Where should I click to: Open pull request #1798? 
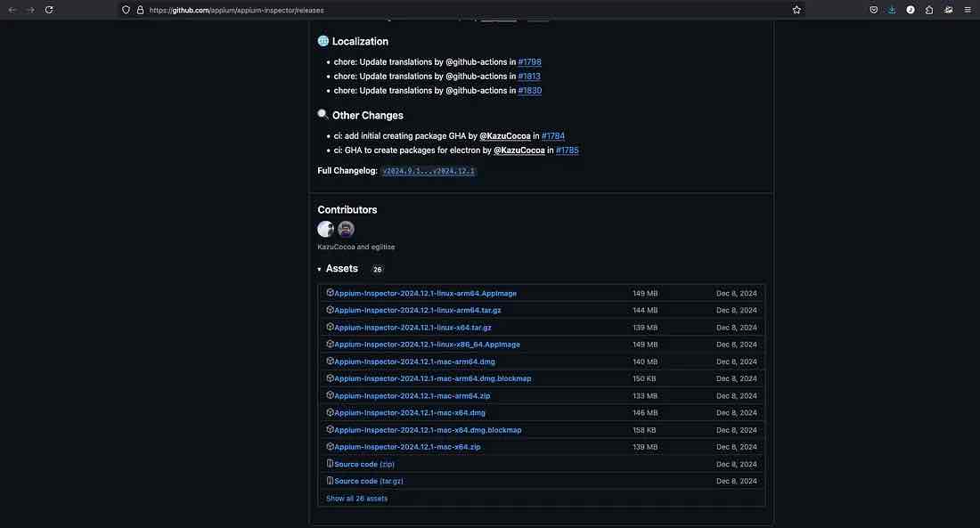tap(529, 61)
